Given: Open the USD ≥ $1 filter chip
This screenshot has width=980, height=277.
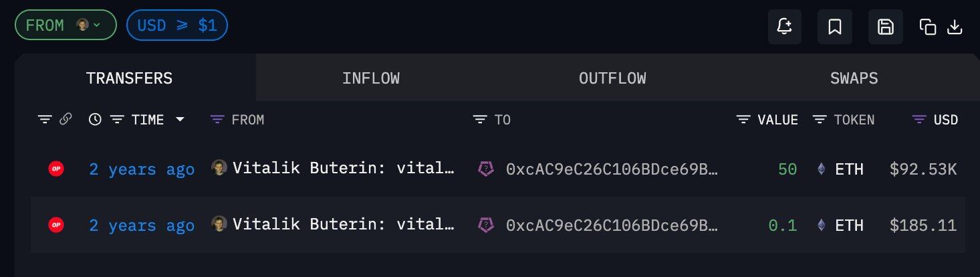Looking at the screenshot, I should 176,25.
